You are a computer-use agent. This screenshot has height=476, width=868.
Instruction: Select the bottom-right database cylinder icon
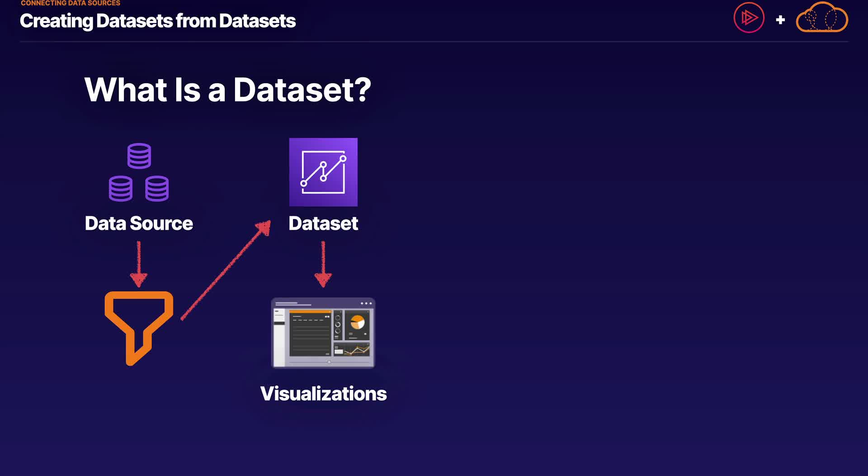coord(157,188)
